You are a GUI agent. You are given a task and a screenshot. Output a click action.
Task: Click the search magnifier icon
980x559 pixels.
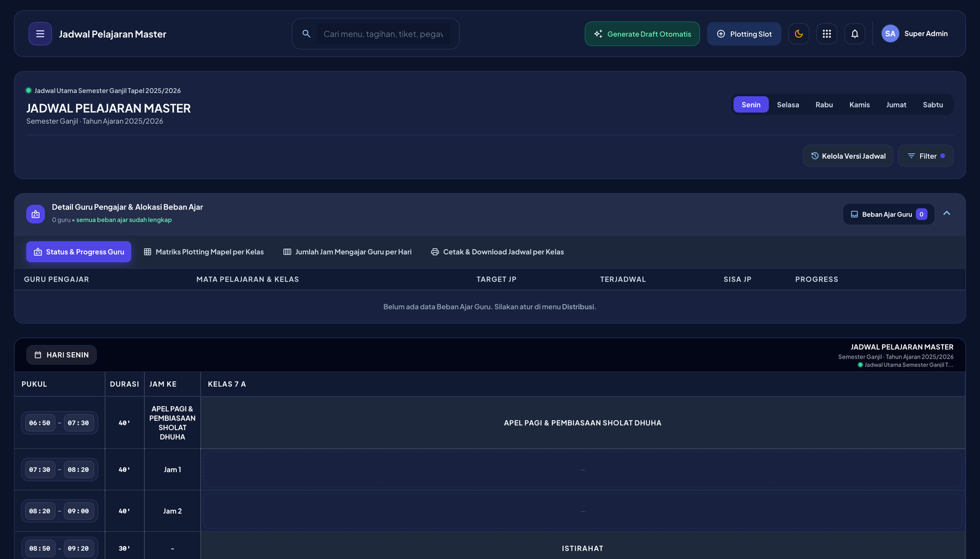click(x=306, y=34)
